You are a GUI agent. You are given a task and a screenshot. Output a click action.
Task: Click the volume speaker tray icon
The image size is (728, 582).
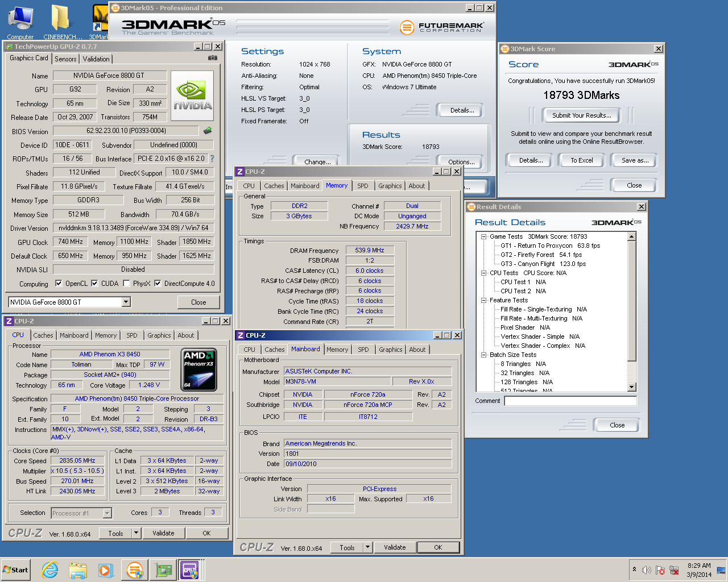pos(647,570)
